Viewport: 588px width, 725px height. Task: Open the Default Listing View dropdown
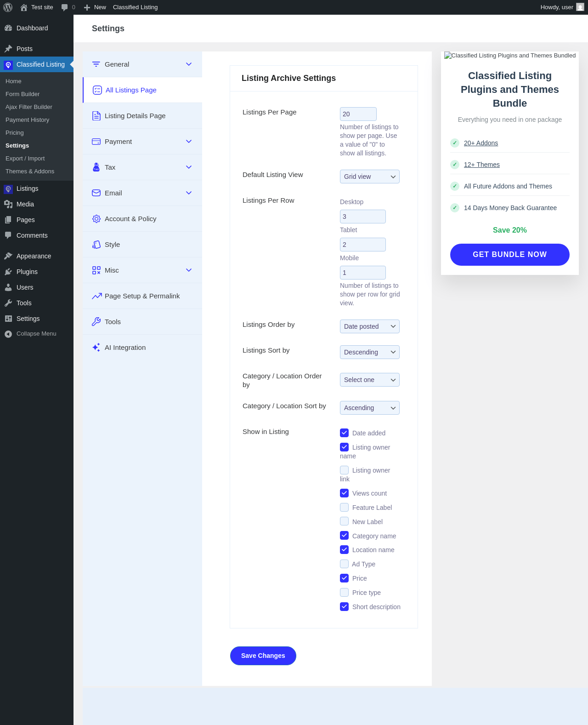point(370,177)
